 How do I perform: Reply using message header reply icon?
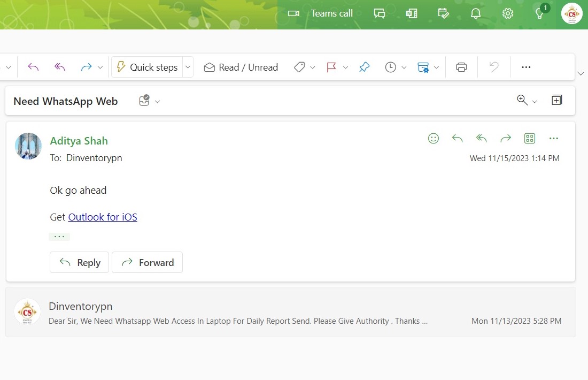point(457,139)
